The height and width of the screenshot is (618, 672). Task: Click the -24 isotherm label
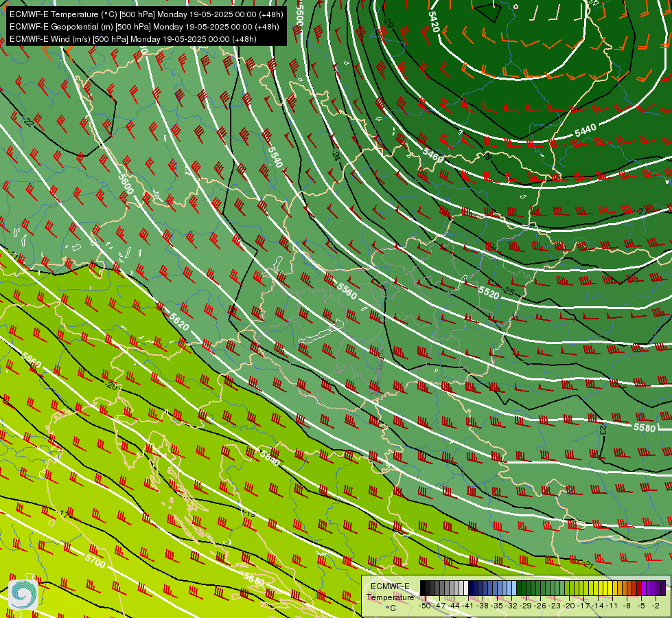[336, 154]
